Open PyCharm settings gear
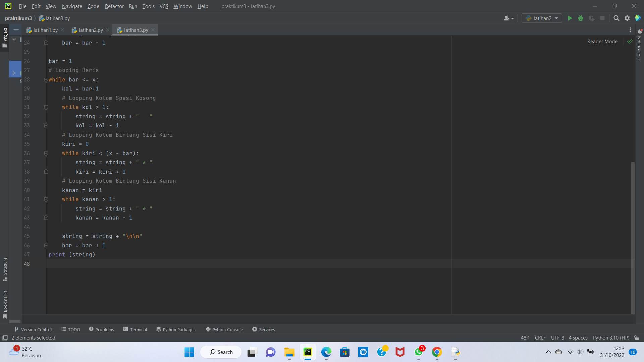This screenshot has height=362, width=644. coord(627,18)
